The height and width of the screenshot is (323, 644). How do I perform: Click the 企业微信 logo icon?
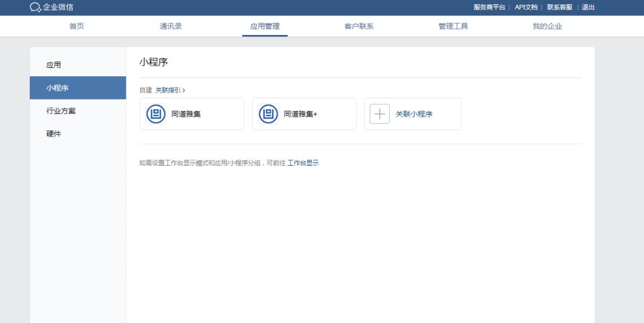pyautogui.click(x=35, y=7)
